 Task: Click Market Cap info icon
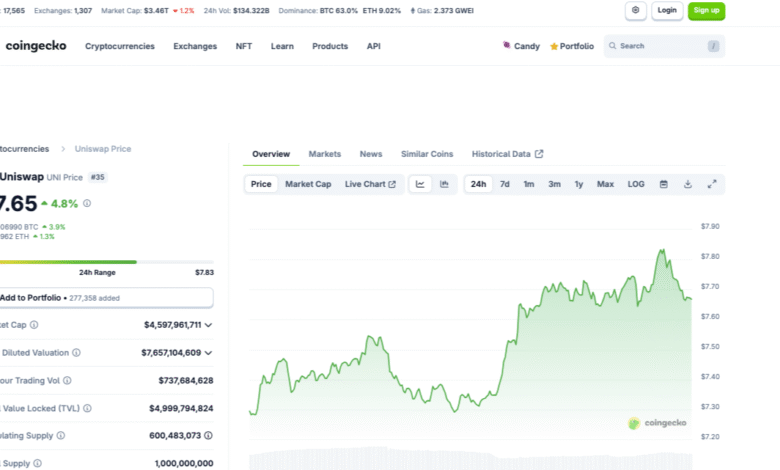(34, 325)
